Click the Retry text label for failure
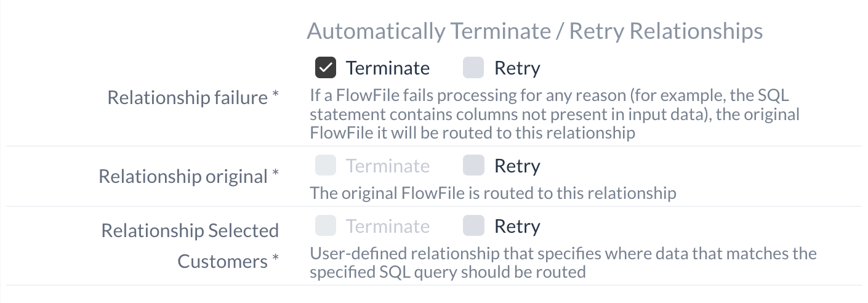Screen dimensions: 868x303 pyautogui.click(x=517, y=68)
